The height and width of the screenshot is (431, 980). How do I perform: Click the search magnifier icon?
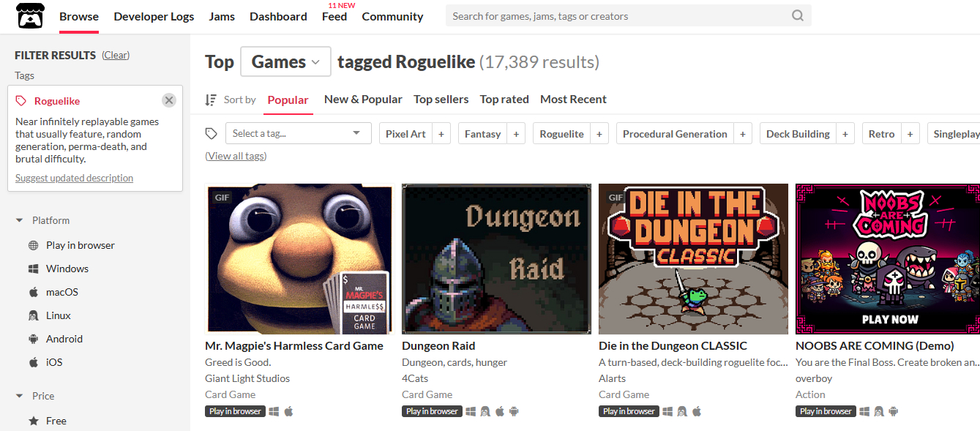pyautogui.click(x=797, y=16)
